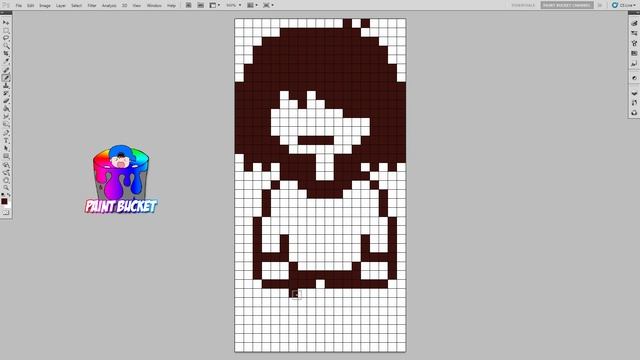Click the dark hair area on the canvas
This screenshot has width=640, height=360.
tap(320, 59)
